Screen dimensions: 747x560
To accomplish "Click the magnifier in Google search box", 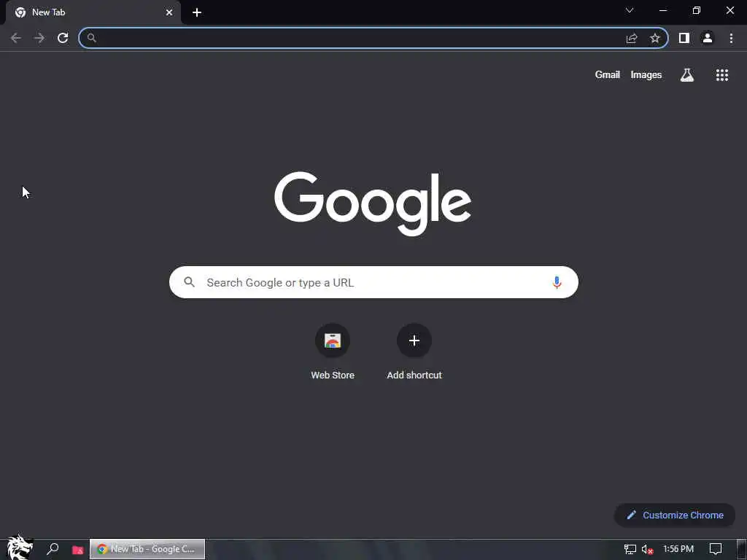I will 189,282.
